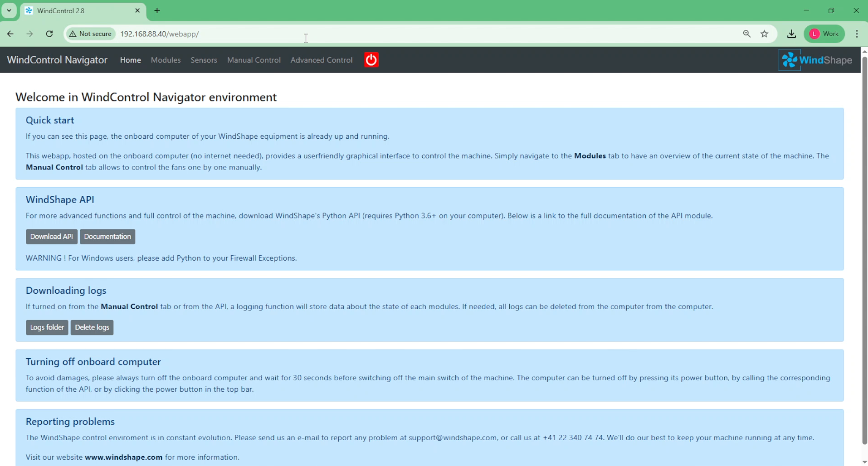Screen dimensions: 868x466
Task: Open browser downloads icon
Action: [x=791, y=34]
